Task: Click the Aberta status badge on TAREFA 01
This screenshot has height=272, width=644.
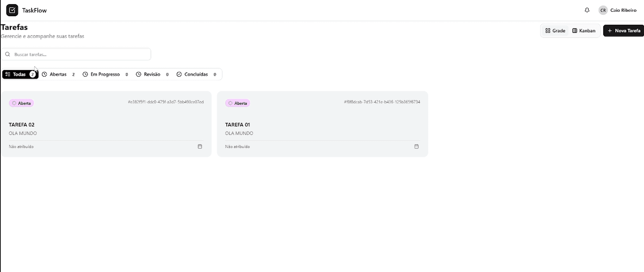Action: [x=237, y=103]
